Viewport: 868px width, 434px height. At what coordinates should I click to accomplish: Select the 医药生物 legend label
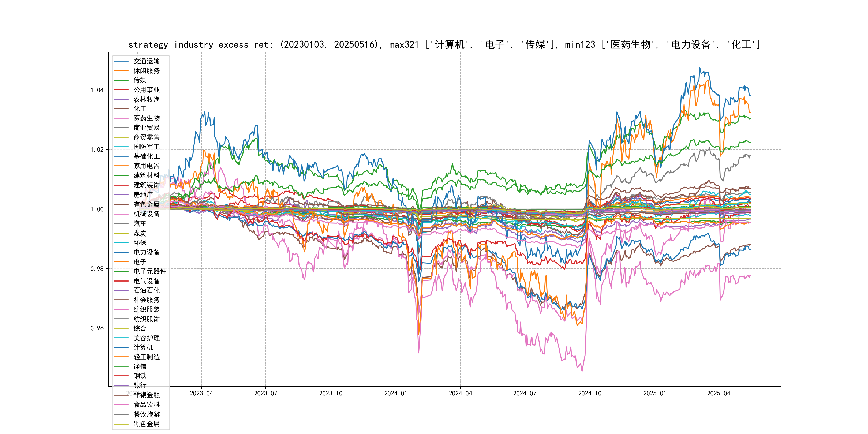(146, 118)
